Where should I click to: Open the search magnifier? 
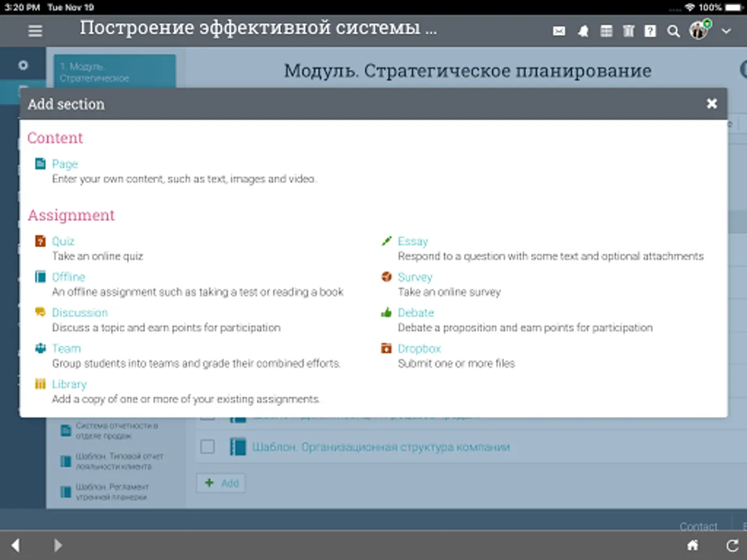(673, 31)
